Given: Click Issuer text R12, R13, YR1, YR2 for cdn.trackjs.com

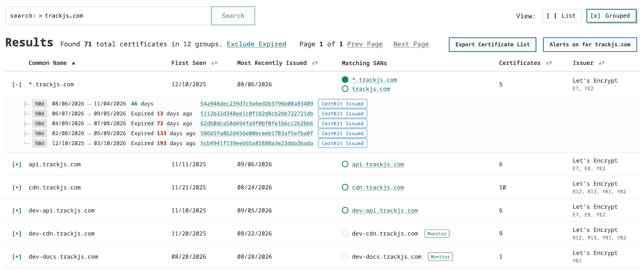Looking at the screenshot, I should click(599, 192).
